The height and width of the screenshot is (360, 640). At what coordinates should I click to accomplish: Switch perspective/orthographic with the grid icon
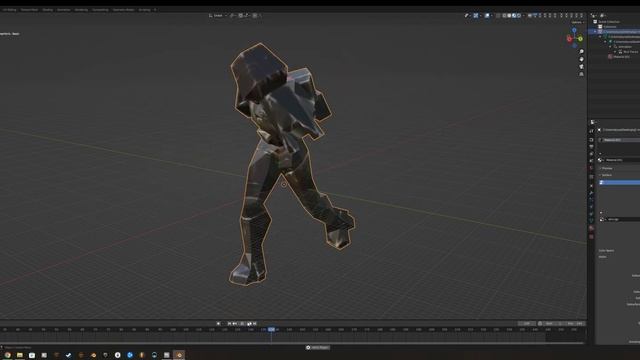[581, 74]
